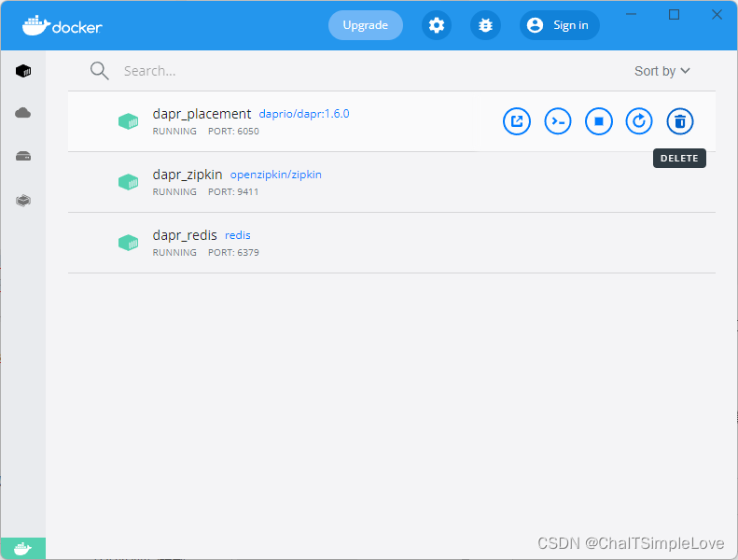Open the Containers view in the sidebar

point(23,71)
